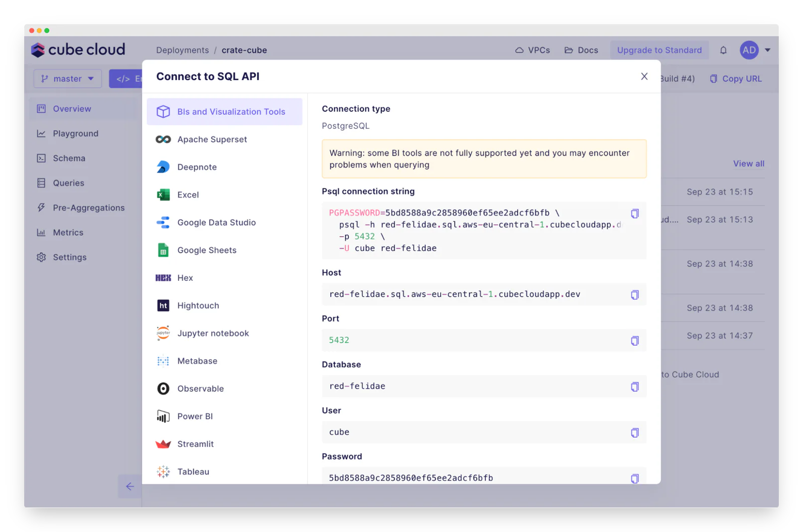Click the Apache Superset icon
The height and width of the screenshot is (532, 803).
tap(163, 139)
